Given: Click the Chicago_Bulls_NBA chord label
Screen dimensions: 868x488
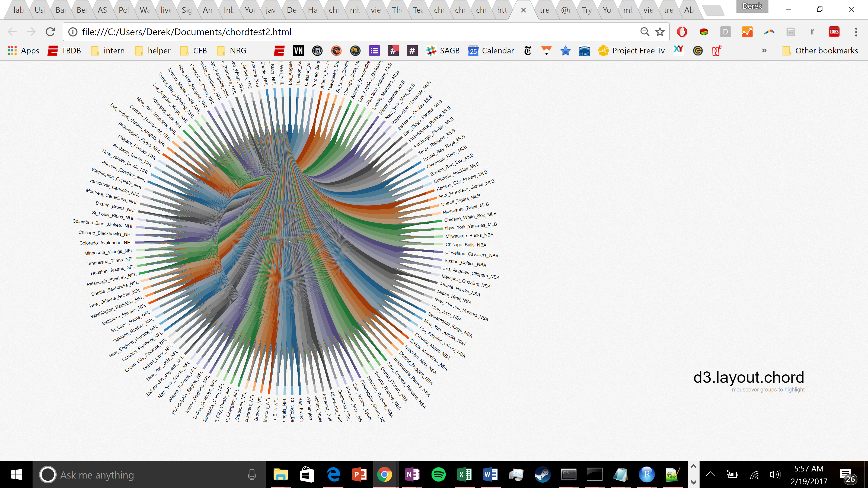Looking at the screenshot, I should 466,245.
